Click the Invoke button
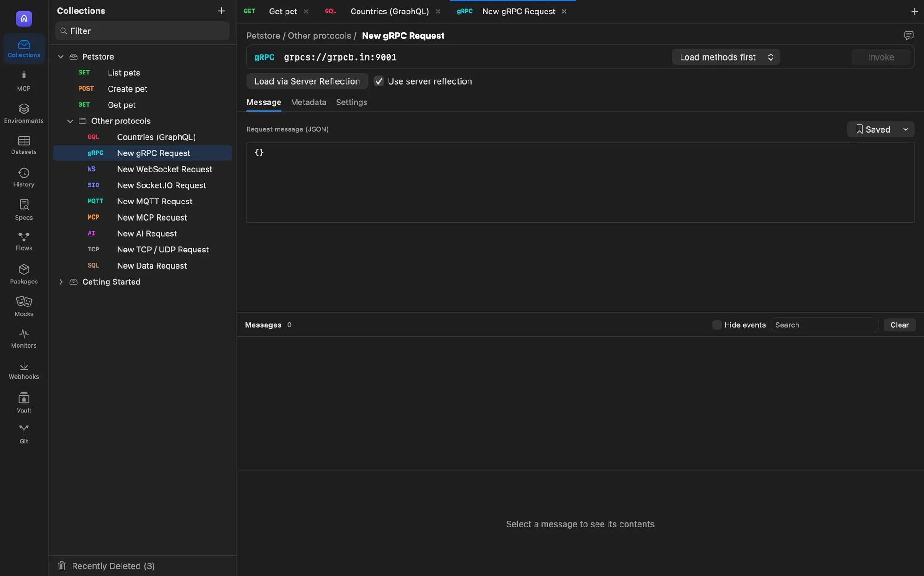This screenshot has width=924, height=576. 881,57
